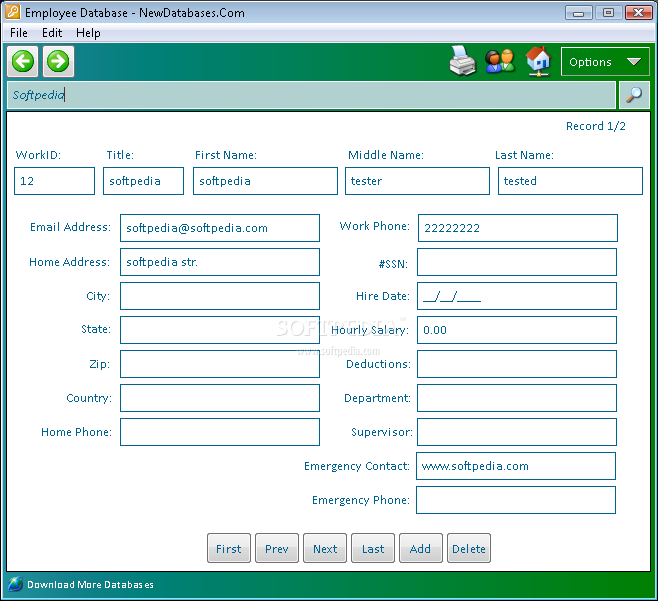Minimize the Employee Database window
The height and width of the screenshot is (601, 658).
pyautogui.click(x=579, y=13)
